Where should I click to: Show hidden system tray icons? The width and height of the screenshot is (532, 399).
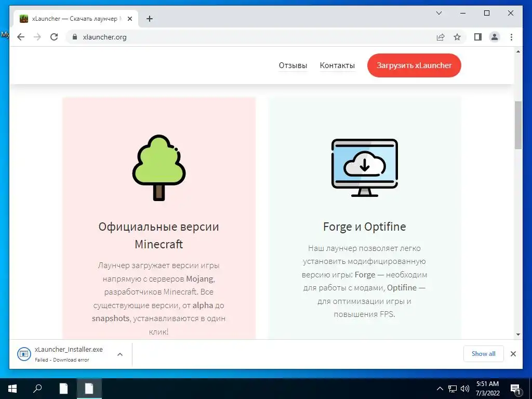point(440,389)
